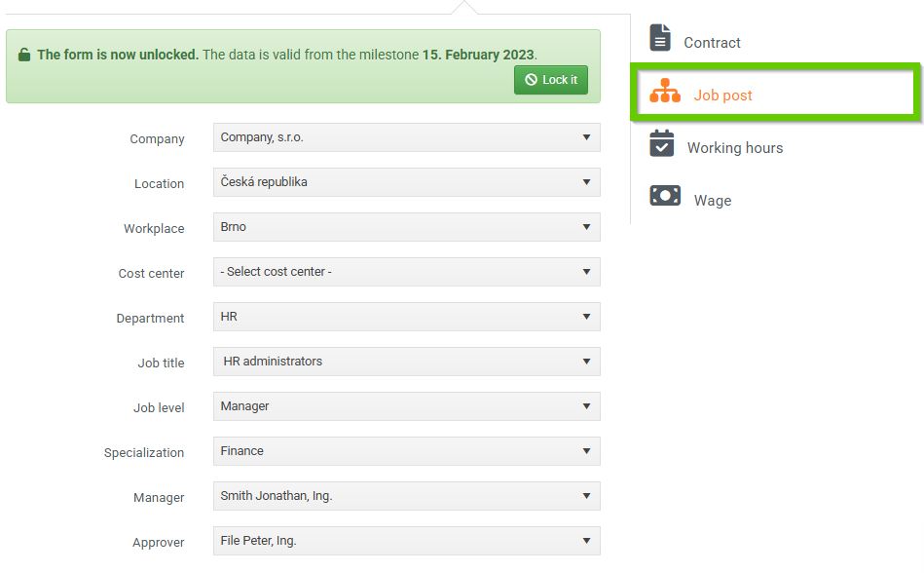
Task: Click the Job post org-chart icon
Action: pyautogui.click(x=665, y=91)
